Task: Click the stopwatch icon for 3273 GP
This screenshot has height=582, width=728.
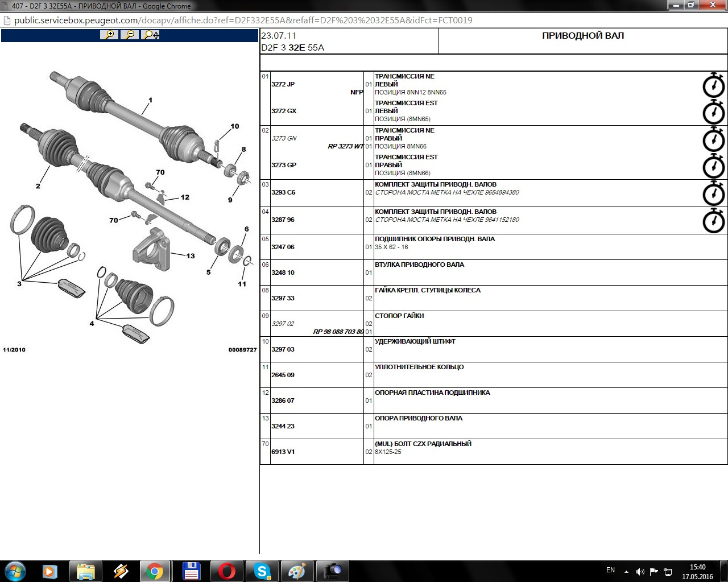Action: pos(713,166)
